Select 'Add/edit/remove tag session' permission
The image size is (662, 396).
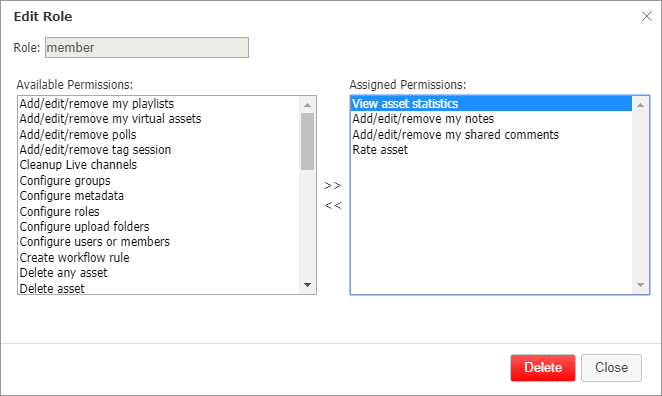159,150
